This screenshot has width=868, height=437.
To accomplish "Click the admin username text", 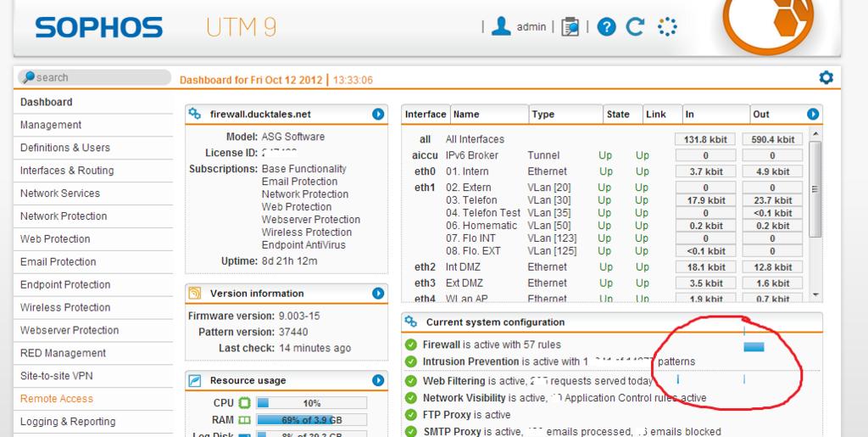I will 531,26.
